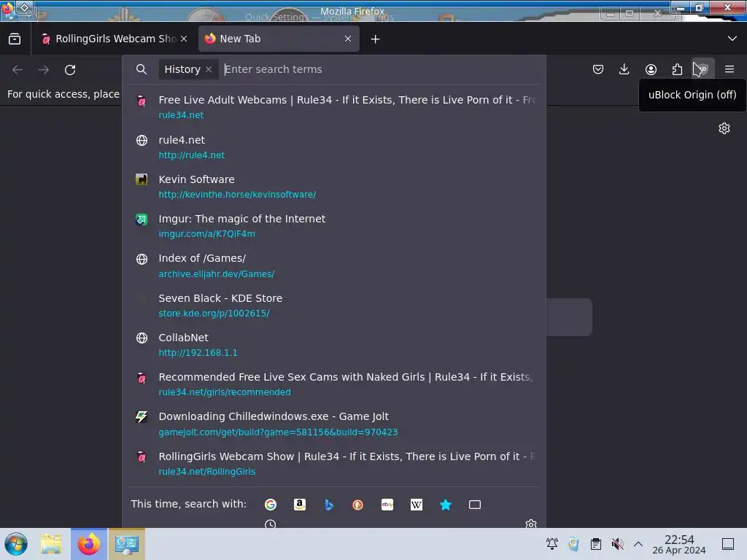Search this time with Google

271,505
